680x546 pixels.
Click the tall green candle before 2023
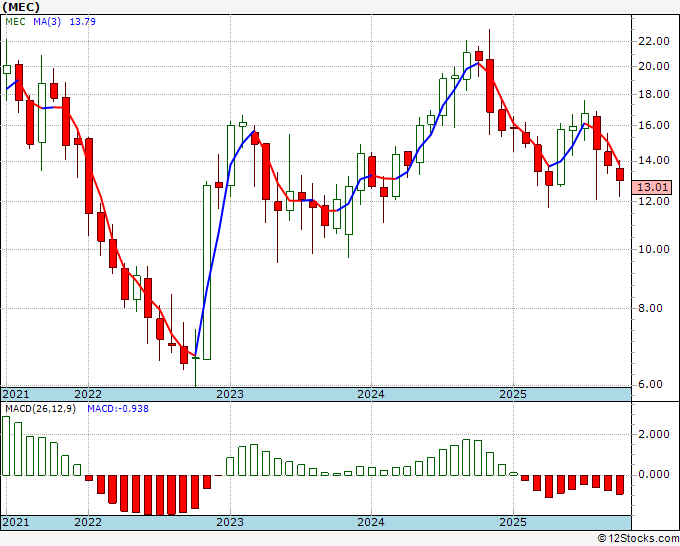tap(207, 272)
